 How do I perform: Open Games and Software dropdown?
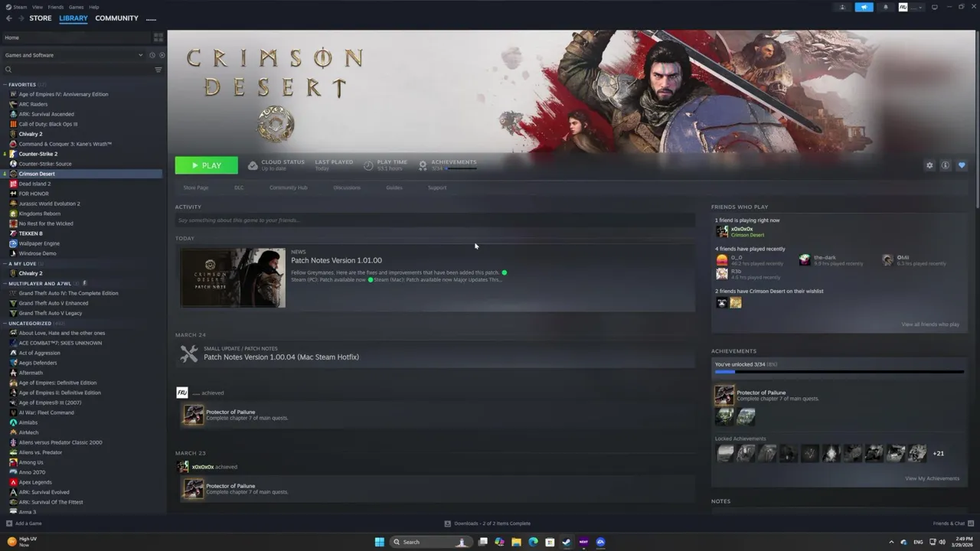73,55
